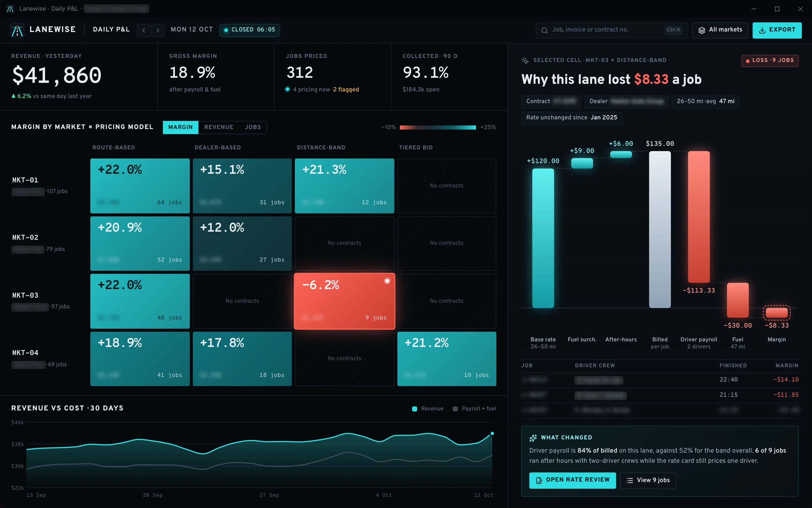The image size is (812, 508).
Task: Click the Closed 06:05 status pill
Action: [x=249, y=30]
